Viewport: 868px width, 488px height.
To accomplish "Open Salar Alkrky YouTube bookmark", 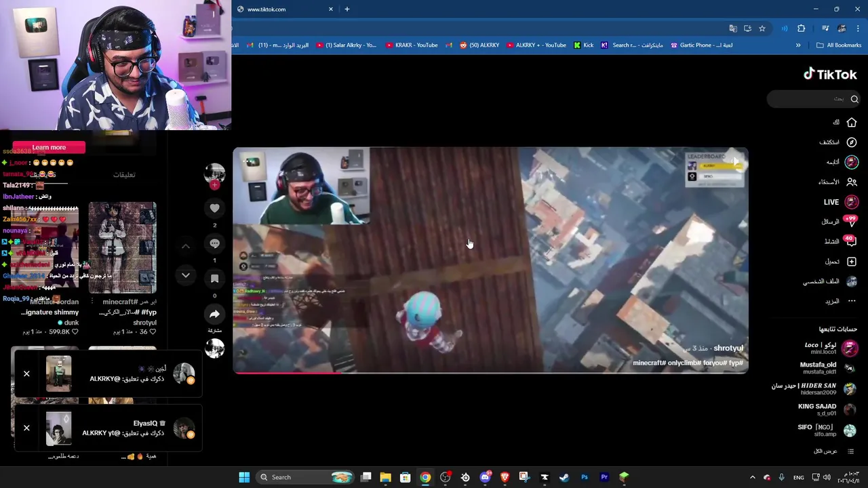I will pos(346,45).
